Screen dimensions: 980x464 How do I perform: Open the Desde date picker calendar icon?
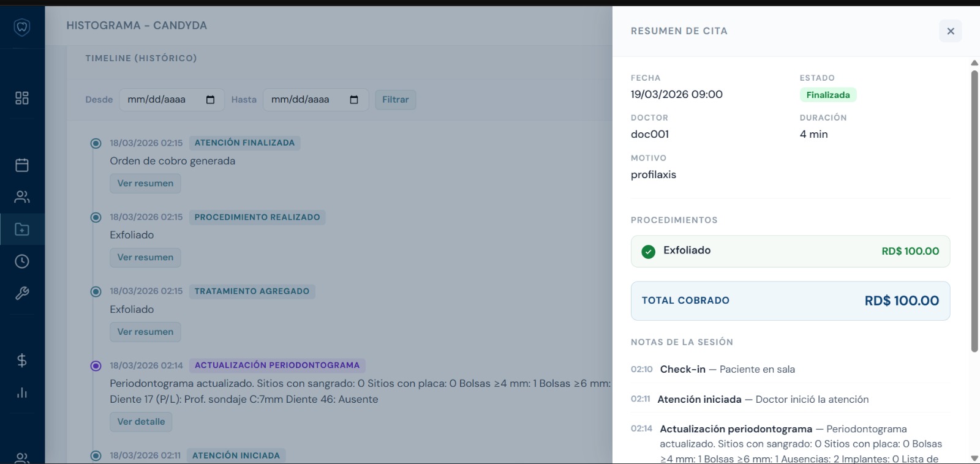tap(210, 100)
